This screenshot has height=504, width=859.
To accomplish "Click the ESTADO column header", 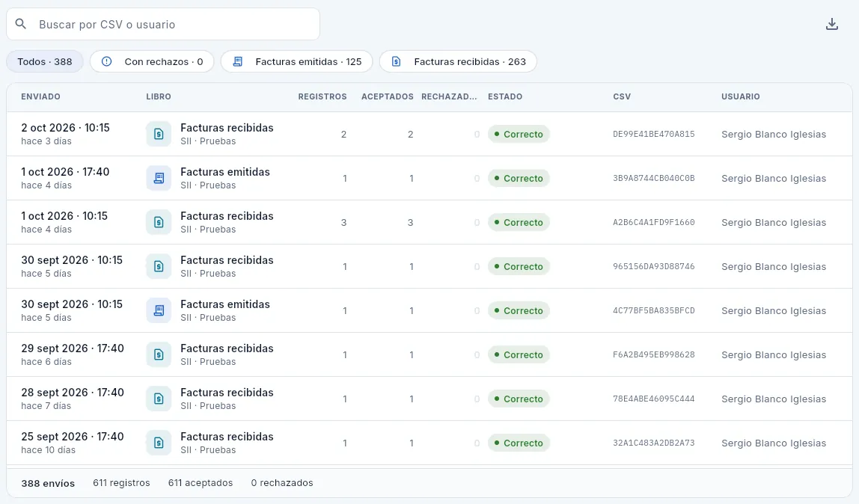I will click(x=505, y=96).
